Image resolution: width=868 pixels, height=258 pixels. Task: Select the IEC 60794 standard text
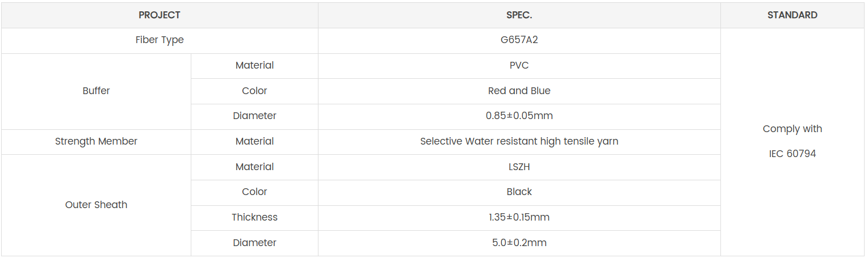pos(792,154)
